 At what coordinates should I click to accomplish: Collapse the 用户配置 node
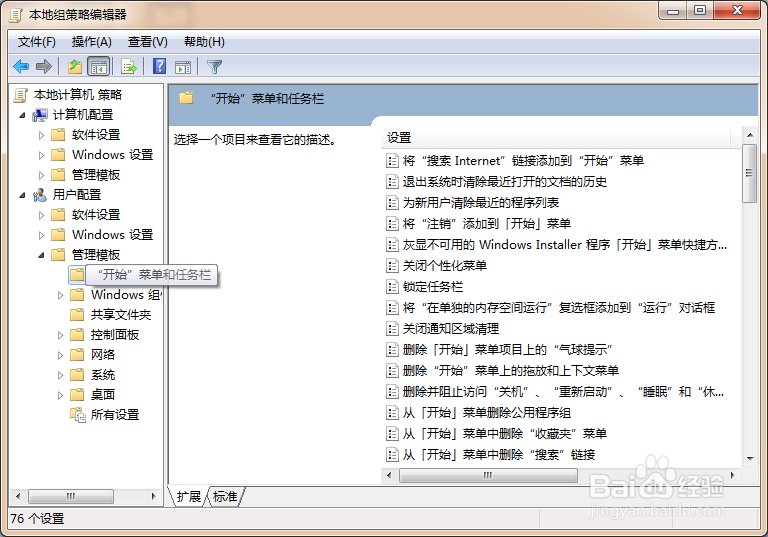pos(22,195)
